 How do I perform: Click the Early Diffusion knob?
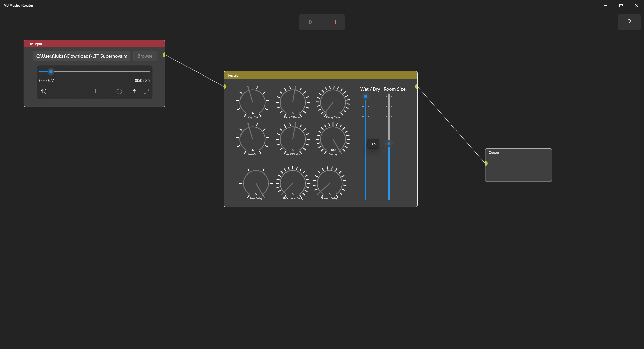pos(292,102)
